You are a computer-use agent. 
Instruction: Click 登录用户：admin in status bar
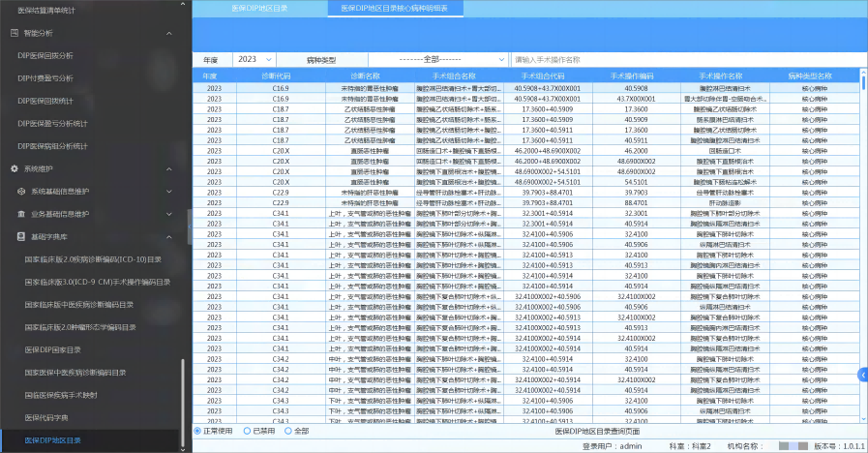(x=612, y=446)
